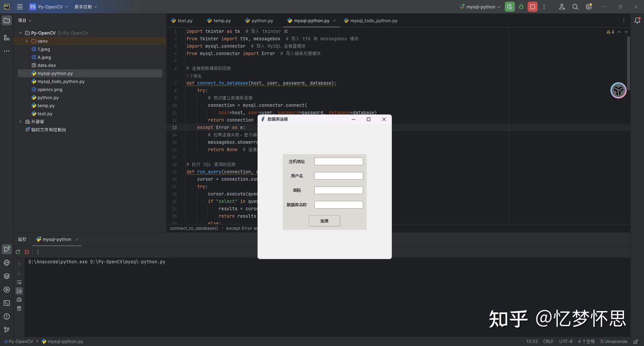Expand the venv folder
Image resolution: width=644 pixels, height=346 pixels.
[27, 41]
